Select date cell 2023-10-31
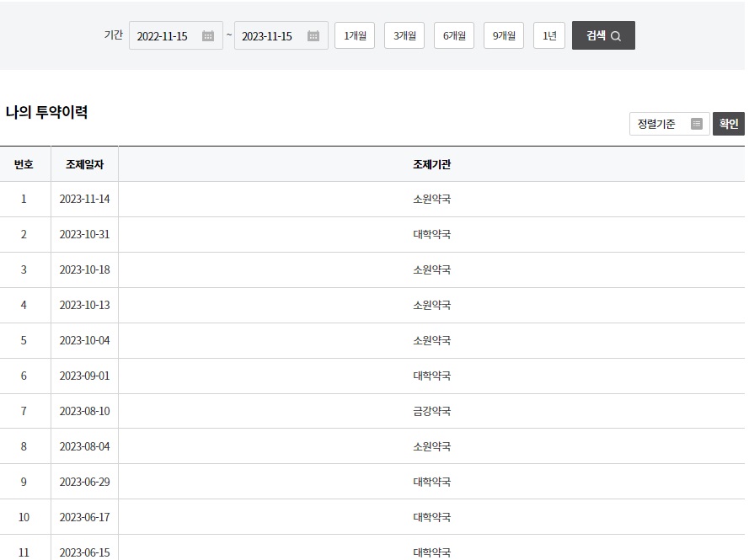749x560 pixels. (84, 234)
